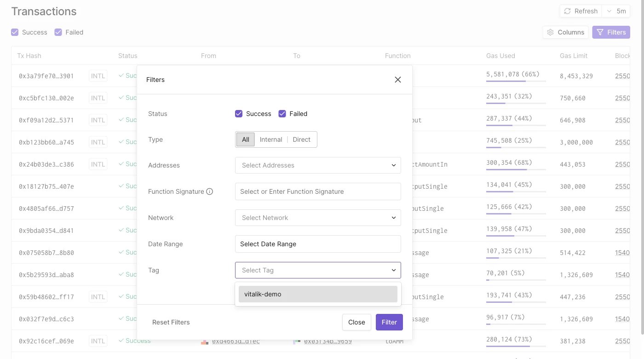Open transaction 0x4805af66…d757
Screen dimensions: 644x359
(46, 208)
